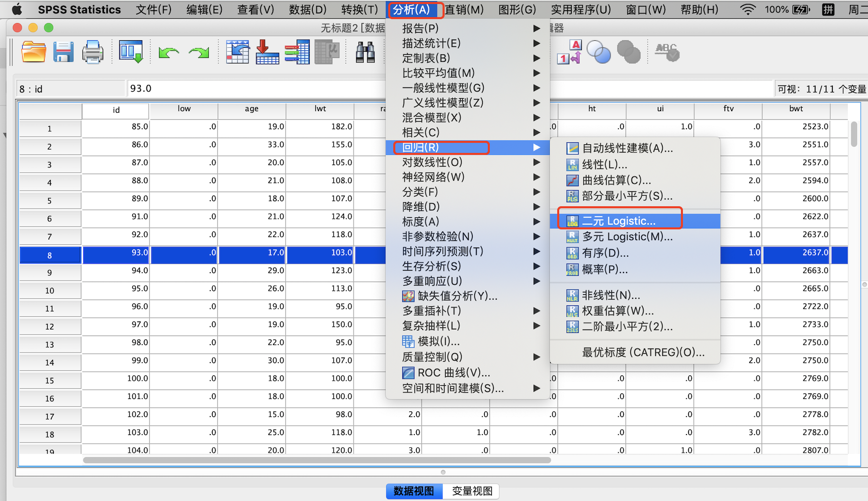Open the 文件(F) menu

pos(153,10)
